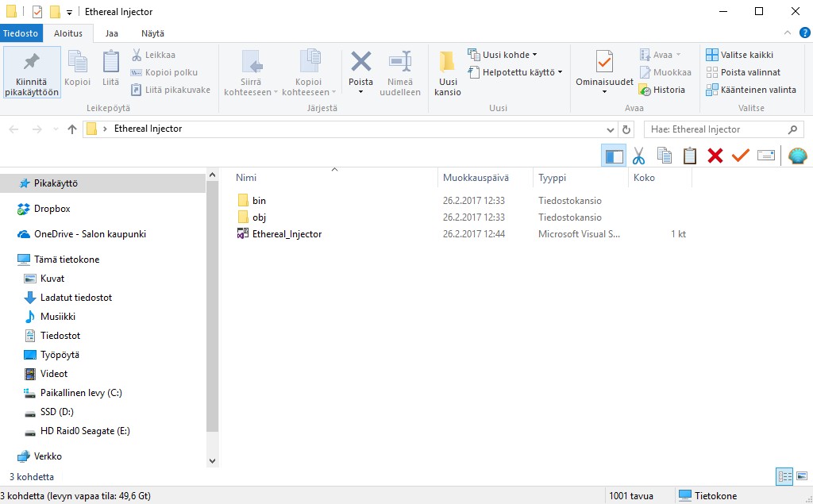Click the refresh button beside address bar
The height and width of the screenshot is (504, 813).
[626, 129]
